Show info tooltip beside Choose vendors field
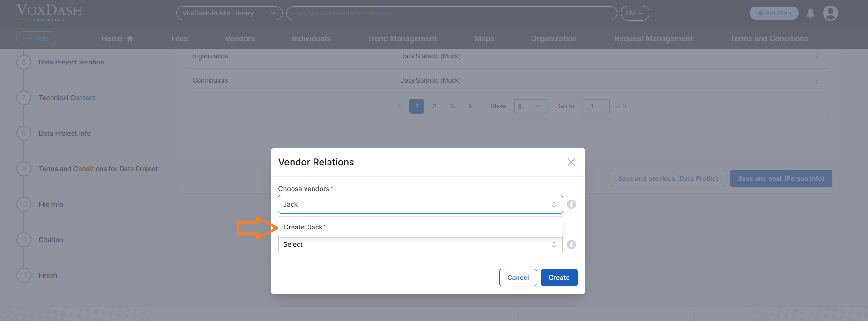This screenshot has width=868, height=321. click(x=571, y=204)
